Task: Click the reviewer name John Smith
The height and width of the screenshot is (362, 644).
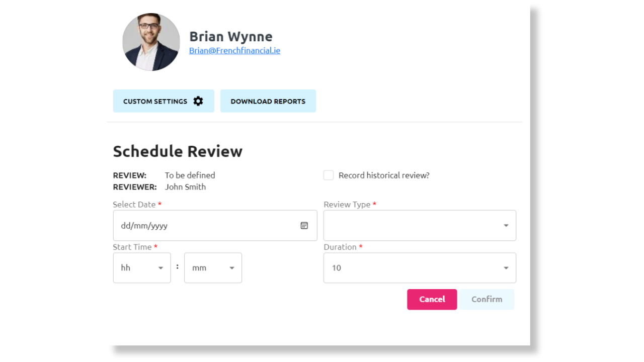Action: (185, 187)
